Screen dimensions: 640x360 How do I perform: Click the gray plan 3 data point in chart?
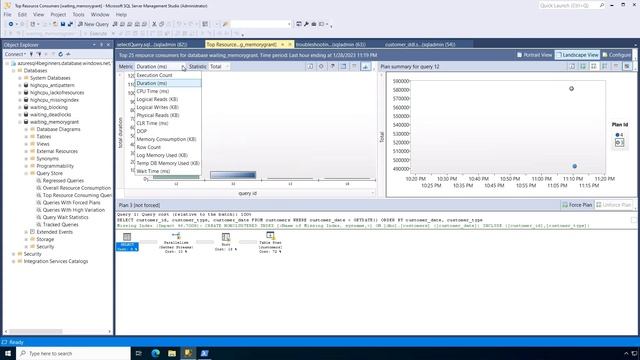click(571, 89)
